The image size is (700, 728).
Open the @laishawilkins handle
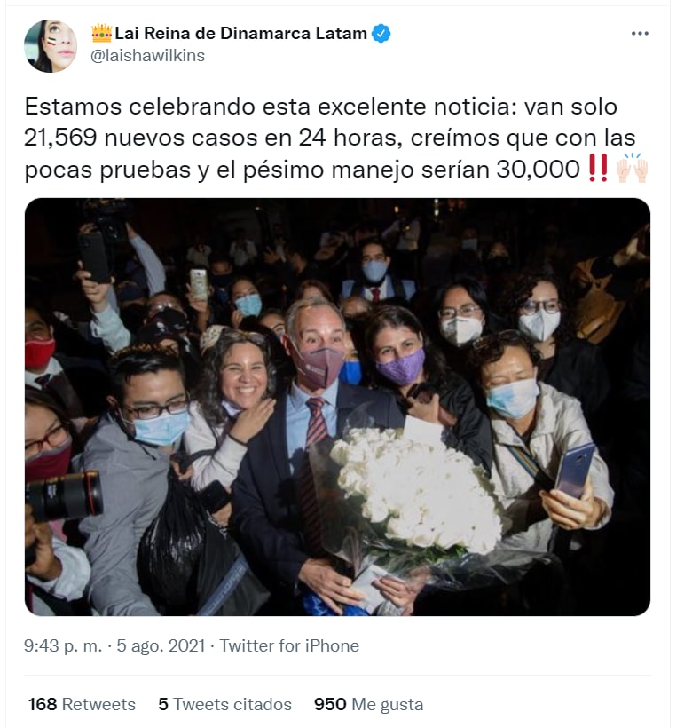[147, 56]
